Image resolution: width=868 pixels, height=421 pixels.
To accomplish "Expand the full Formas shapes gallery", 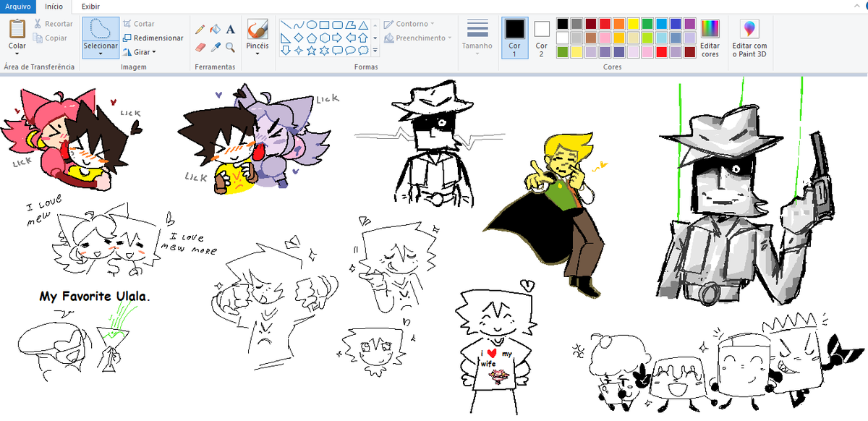I will pos(375,51).
